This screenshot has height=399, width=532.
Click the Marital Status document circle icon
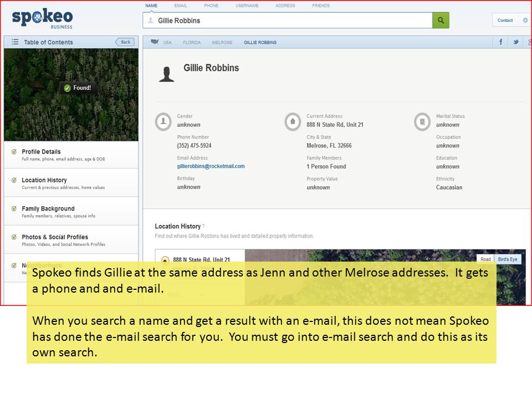tap(422, 121)
